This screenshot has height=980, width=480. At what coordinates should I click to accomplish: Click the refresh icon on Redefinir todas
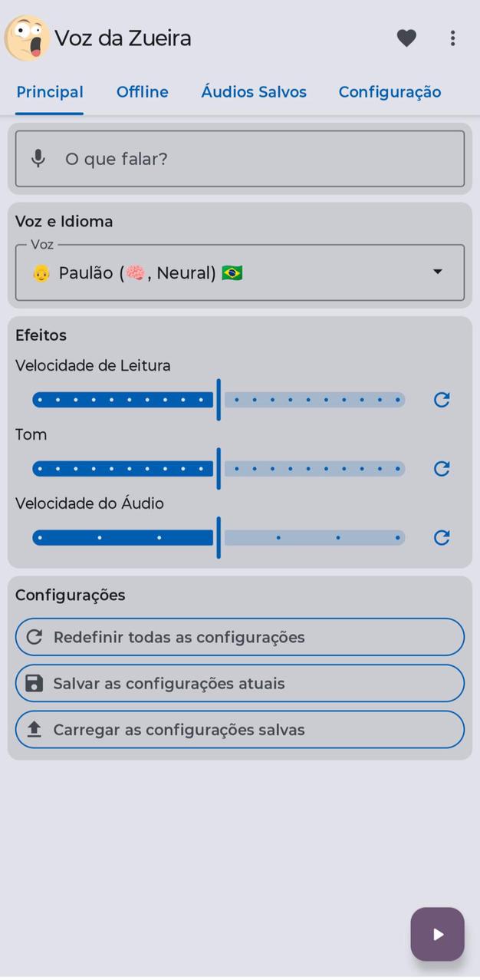[x=34, y=637]
